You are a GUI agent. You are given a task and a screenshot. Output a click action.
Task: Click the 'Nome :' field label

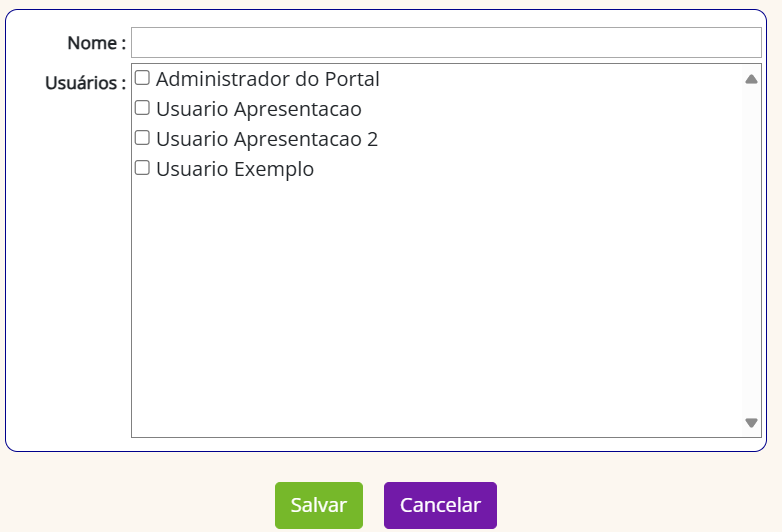[97, 43]
